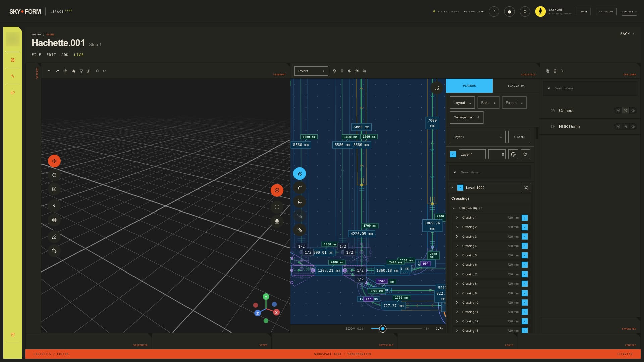Click the zoom slider handle
The height and width of the screenshot is (362, 644).
pyautogui.click(x=383, y=329)
